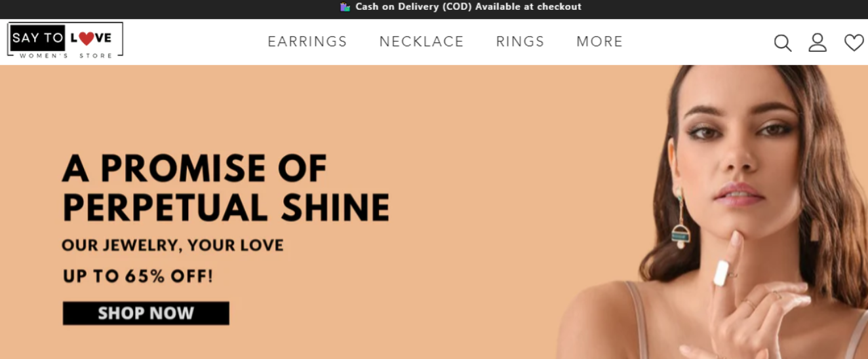Expand the MORE navigation menu
The width and height of the screenshot is (868, 359).
pyautogui.click(x=600, y=41)
